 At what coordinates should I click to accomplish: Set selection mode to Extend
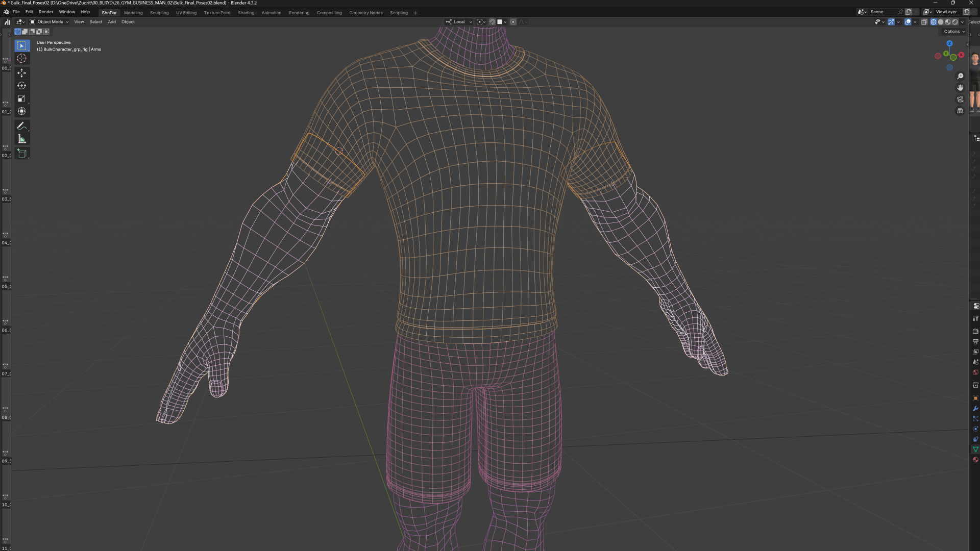coord(24,32)
